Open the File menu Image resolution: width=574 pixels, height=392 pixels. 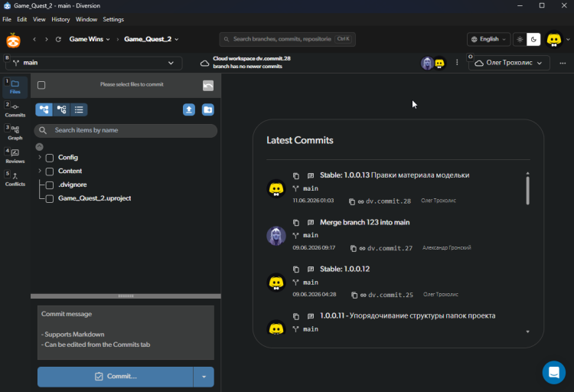(x=7, y=19)
